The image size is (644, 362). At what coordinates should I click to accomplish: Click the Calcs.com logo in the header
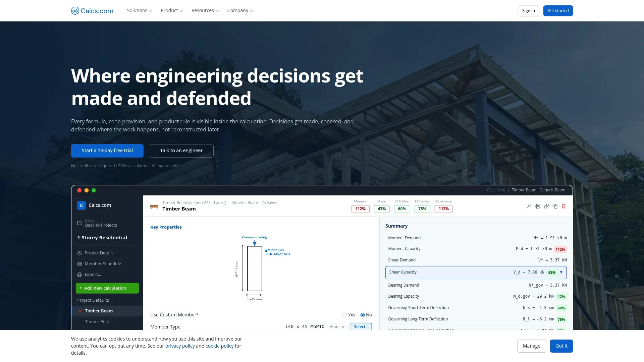click(92, 11)
